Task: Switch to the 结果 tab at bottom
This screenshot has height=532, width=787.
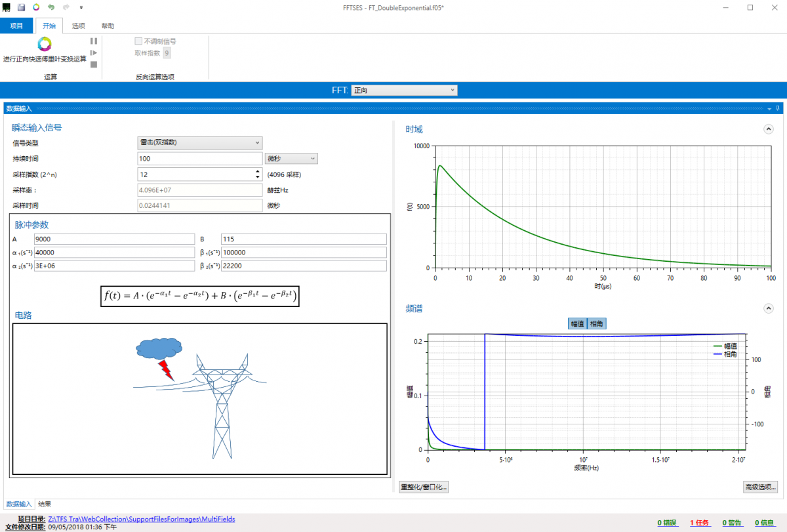Action: pos(45,504)
